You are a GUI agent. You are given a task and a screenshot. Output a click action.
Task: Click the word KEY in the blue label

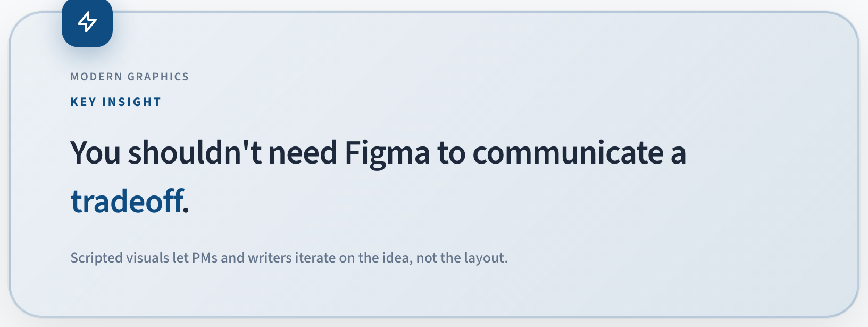point(83,102)
